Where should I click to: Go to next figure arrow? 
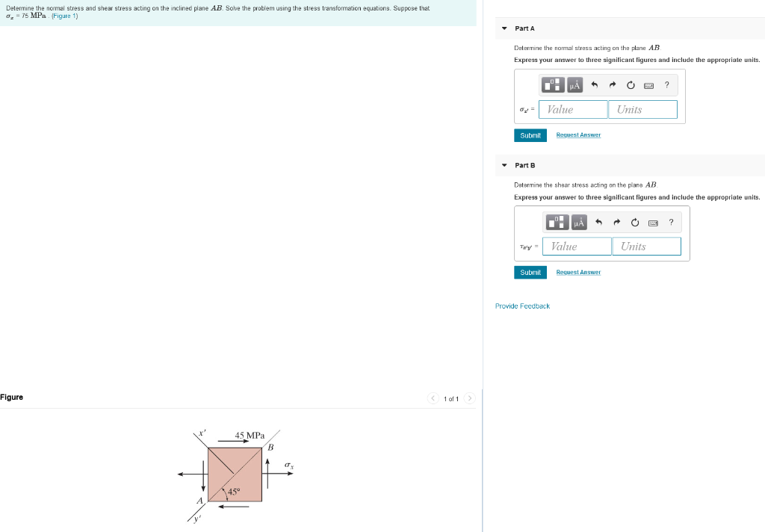(469, 398)
